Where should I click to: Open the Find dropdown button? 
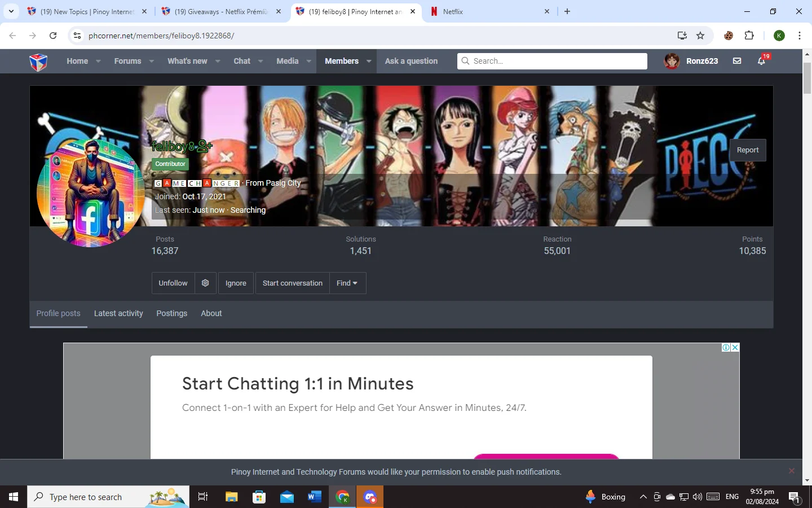click(347, 283)
